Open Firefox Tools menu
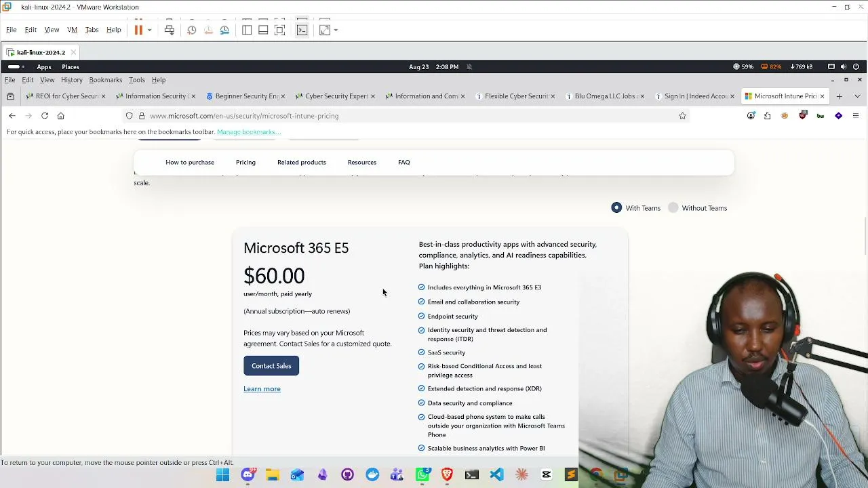The width and height of the screenshot is (868, 488). (x=137, y=80)
